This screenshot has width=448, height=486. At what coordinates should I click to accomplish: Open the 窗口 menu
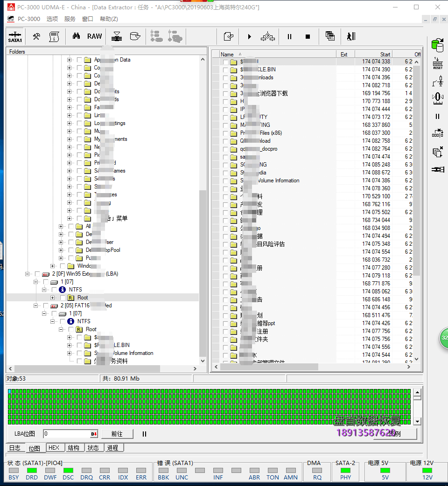coord(87,19)
